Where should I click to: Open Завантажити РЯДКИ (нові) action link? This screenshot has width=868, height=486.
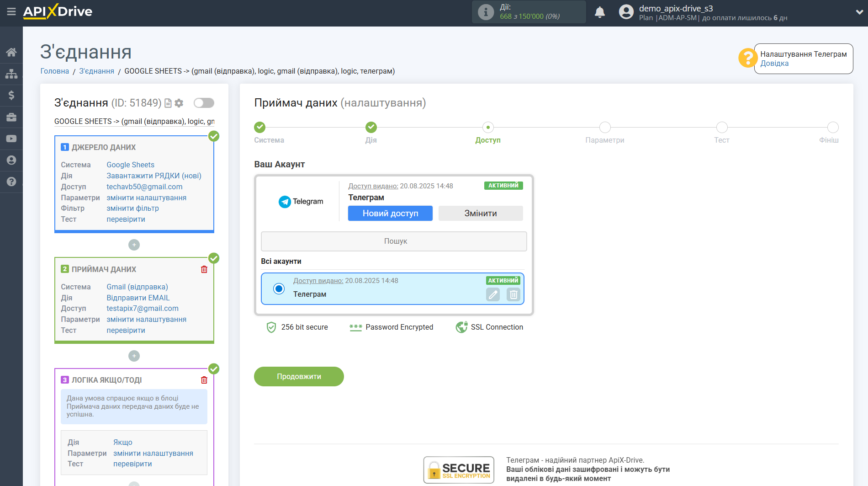pos(154,176)
